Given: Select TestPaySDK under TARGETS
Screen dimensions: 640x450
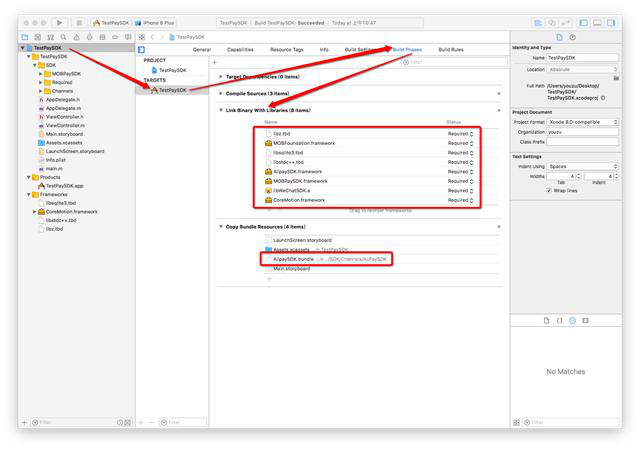Looking at the screenshot, I should coord(172,90).
